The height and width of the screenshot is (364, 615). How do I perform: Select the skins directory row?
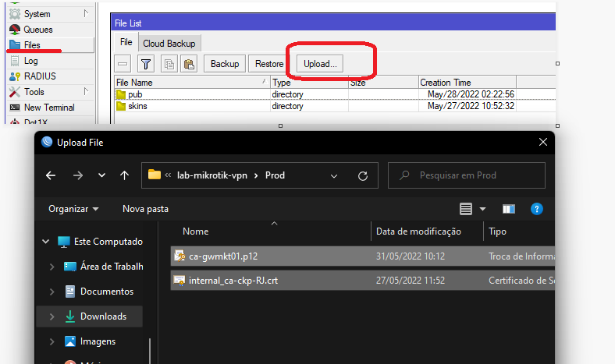[x=335, y=106]
